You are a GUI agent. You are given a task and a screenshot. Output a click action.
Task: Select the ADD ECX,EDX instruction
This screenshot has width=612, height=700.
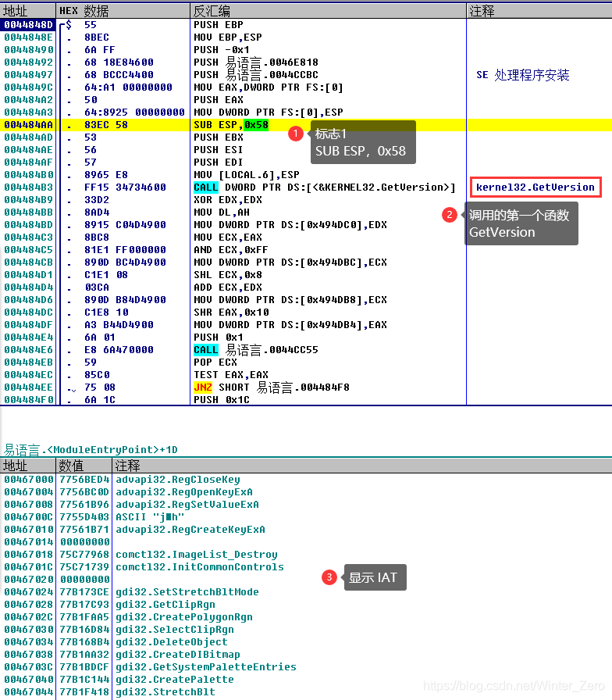point(228,287)
